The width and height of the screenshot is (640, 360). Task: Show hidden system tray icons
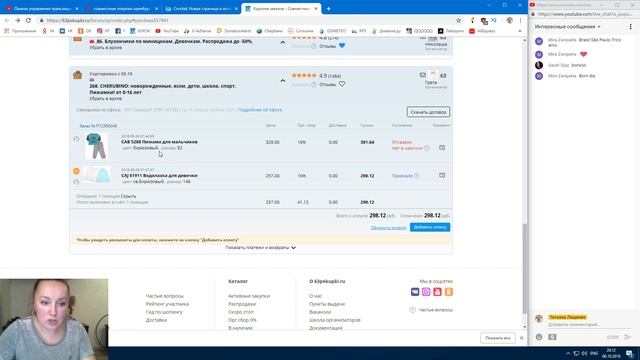pos(568,353)
